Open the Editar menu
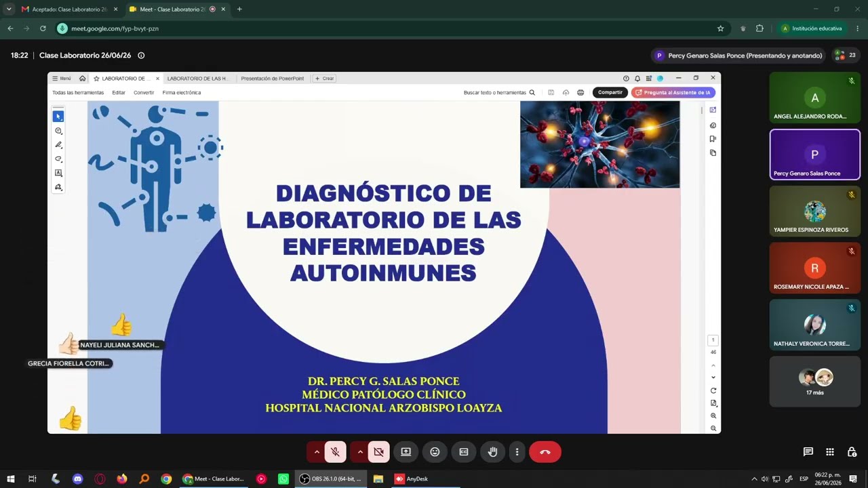 tap(119, 93)
